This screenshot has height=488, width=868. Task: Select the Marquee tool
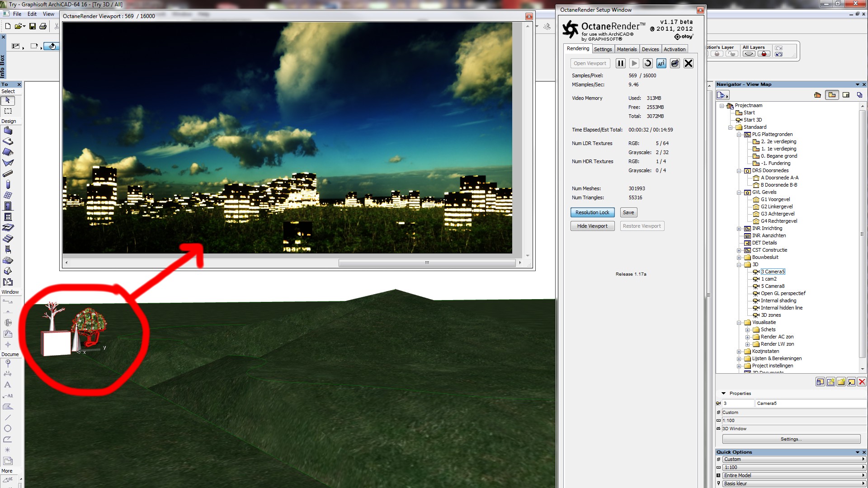click(x=8, y=111)
